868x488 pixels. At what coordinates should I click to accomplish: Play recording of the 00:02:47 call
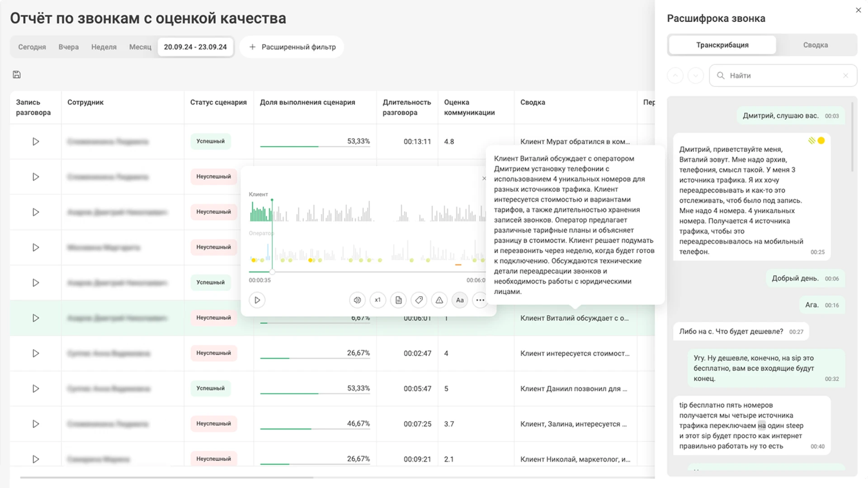point(36,353)
